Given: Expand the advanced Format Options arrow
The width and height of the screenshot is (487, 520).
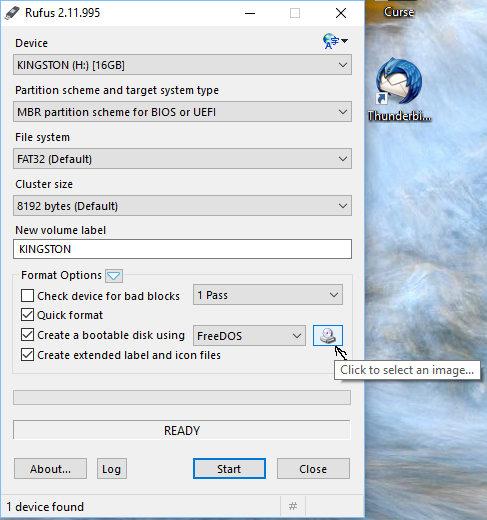Looking at the screenshot, I should click(114, 276).
